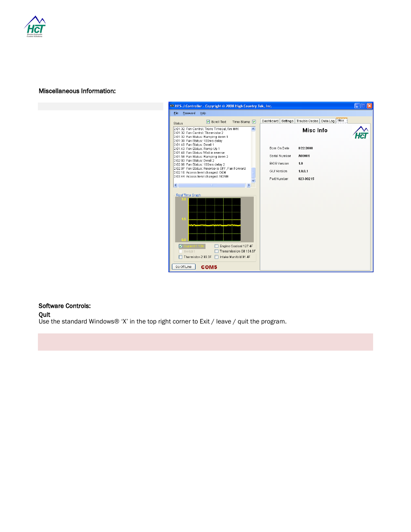This screenshot has height=532, width=411.
Task: Check the Intake Manifold graph checkbox
Action: coord(216,257)
